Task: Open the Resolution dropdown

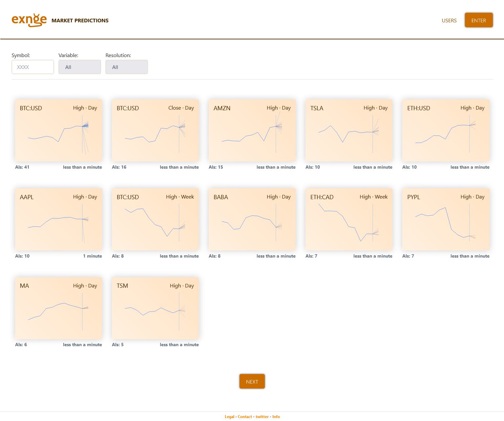Action: [x=127, y=67]
